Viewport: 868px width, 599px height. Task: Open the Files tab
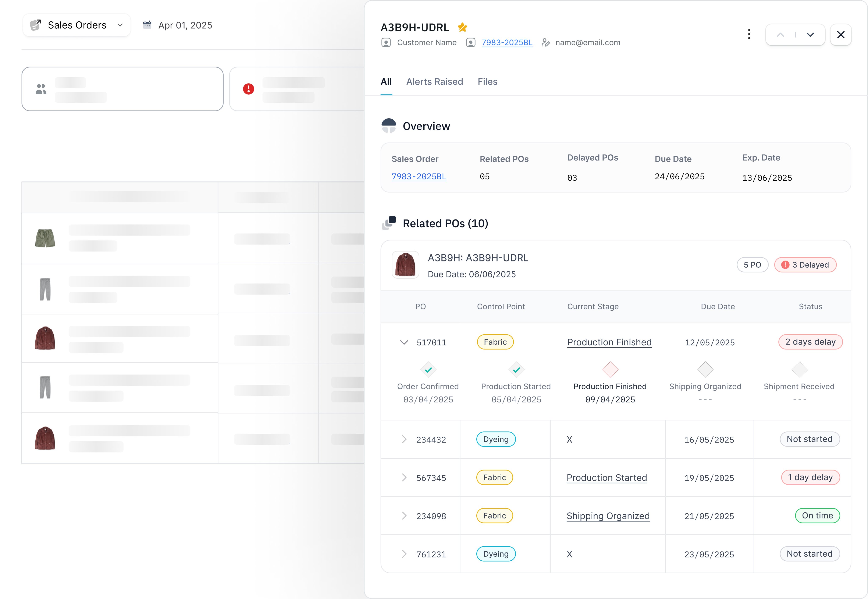[487, 81]
